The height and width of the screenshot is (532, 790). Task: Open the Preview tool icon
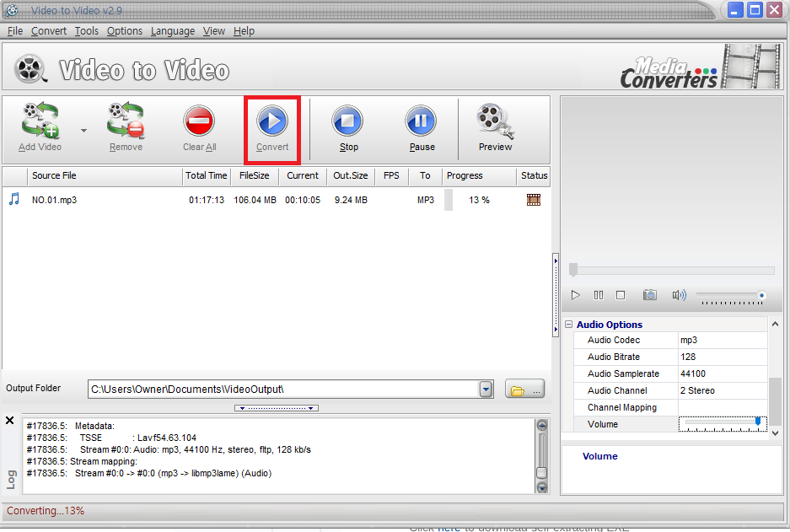pyautogui.click(x=494, y=122)
